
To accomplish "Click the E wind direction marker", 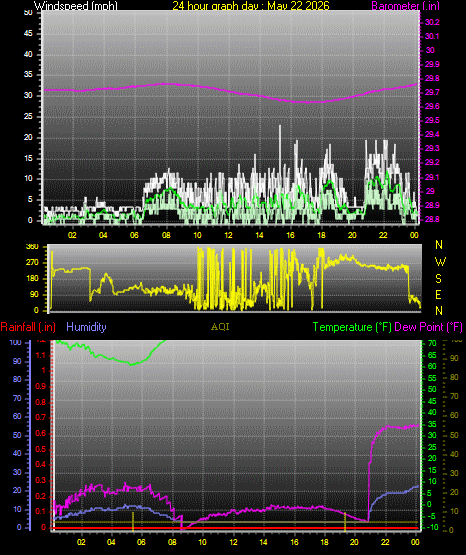I will point(438,294).
